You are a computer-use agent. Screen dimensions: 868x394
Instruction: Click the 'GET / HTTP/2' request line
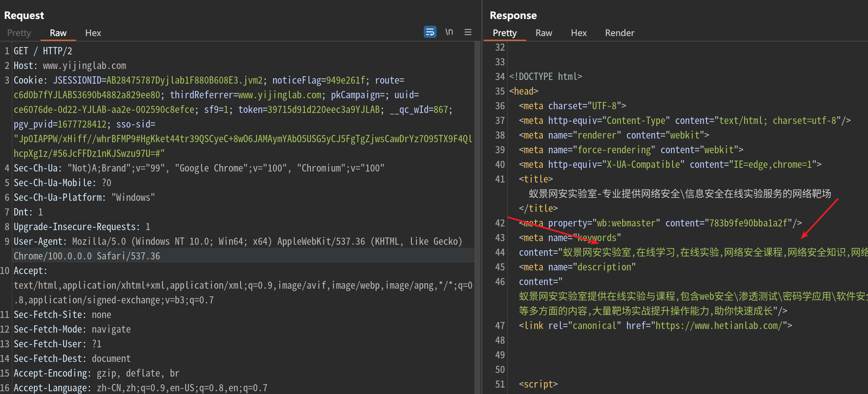(43, 51)
